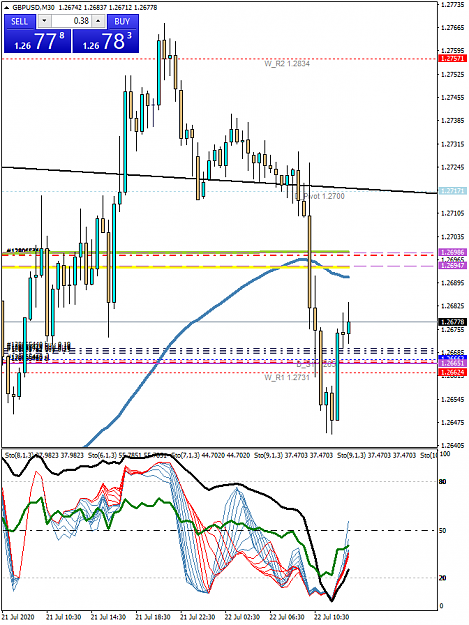Click the BUY button
The image size is (469, 625).
tap(122, 22)
